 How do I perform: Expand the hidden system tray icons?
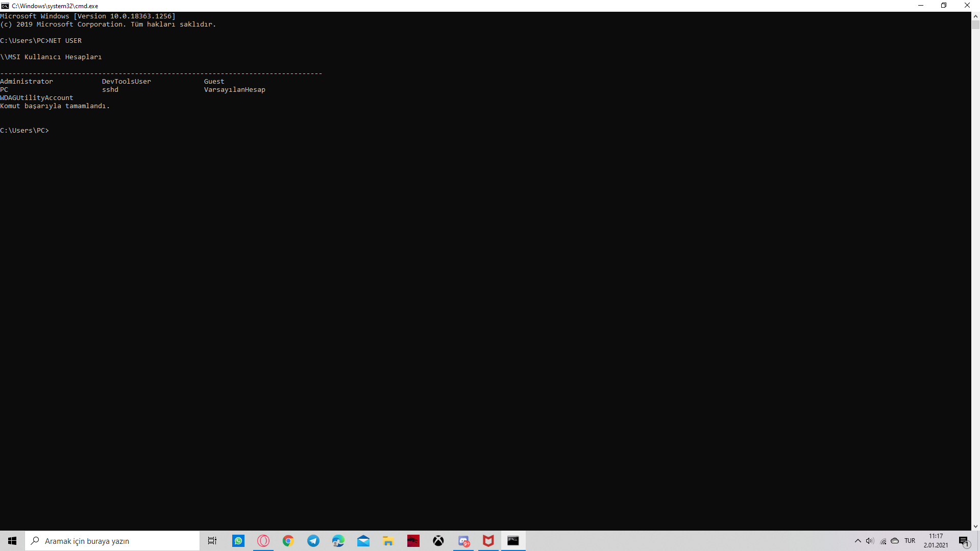click(x=858, y=541)
